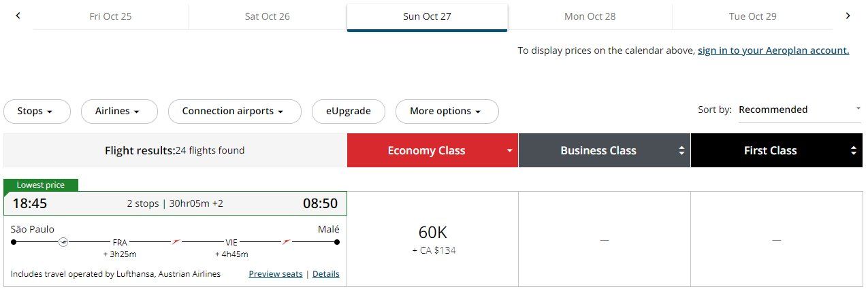Open the Stops filter dropdown
This screenshot has height=289, width=868.
(x=37, y=112)
